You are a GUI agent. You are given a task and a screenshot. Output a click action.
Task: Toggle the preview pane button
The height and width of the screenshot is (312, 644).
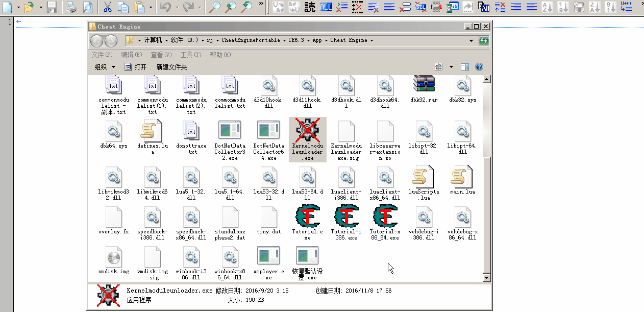[x=464, y=67]
